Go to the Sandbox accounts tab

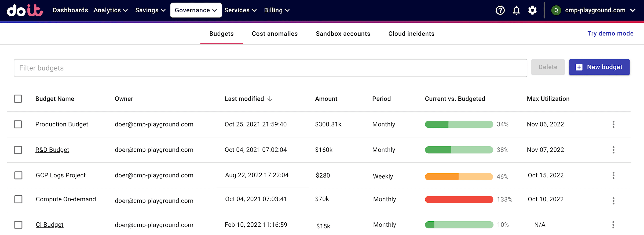343,34
